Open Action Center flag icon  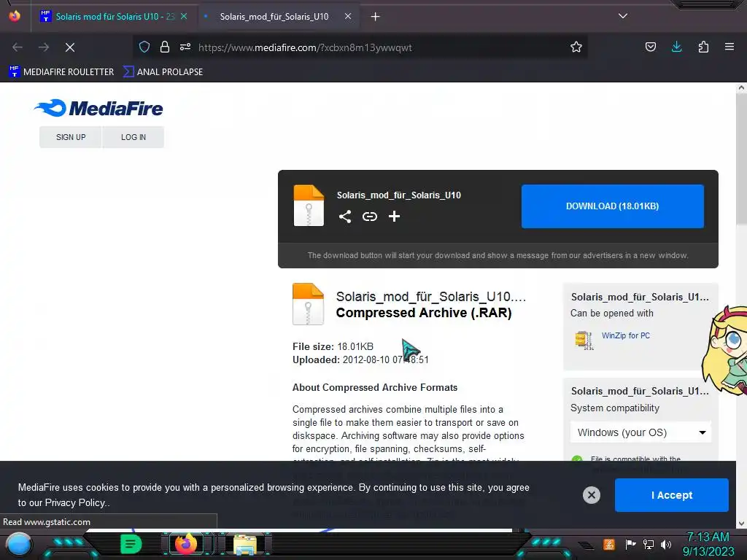tap(630, 544)
